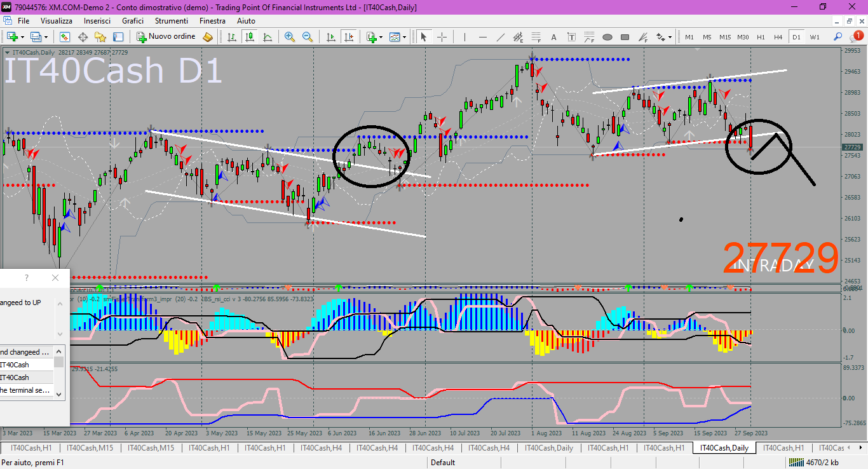868x469 pixels.
Task: Switch to candlestick chart display
Action: pyautogui.click(x=250, y=37)
